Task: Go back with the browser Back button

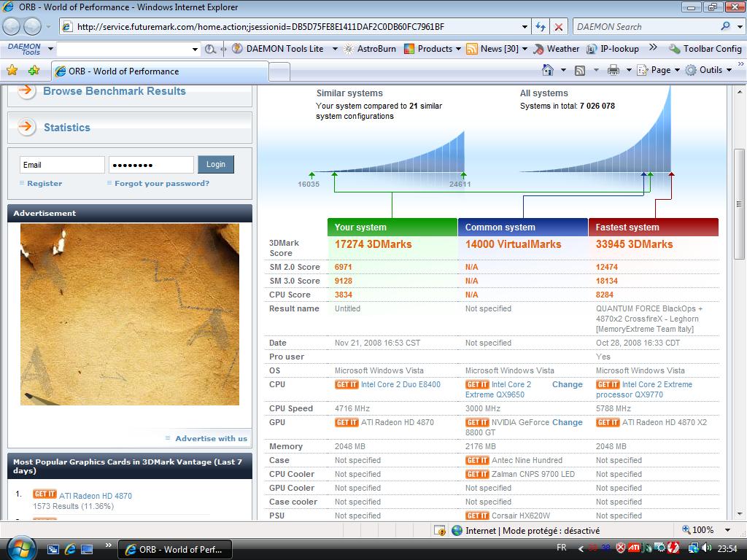Action: click(12, 27)
